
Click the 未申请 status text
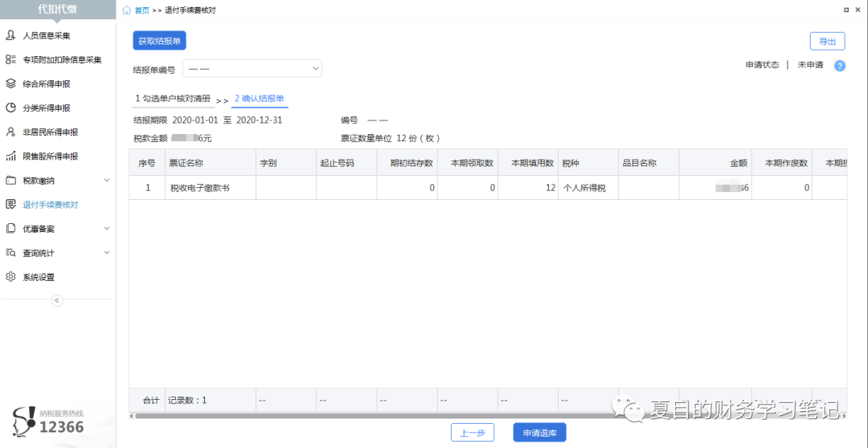810,65
